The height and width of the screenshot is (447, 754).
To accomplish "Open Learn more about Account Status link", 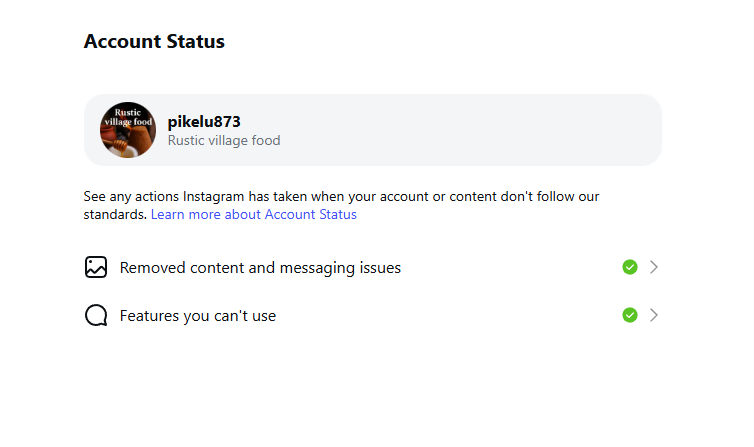I will (254, 214).
